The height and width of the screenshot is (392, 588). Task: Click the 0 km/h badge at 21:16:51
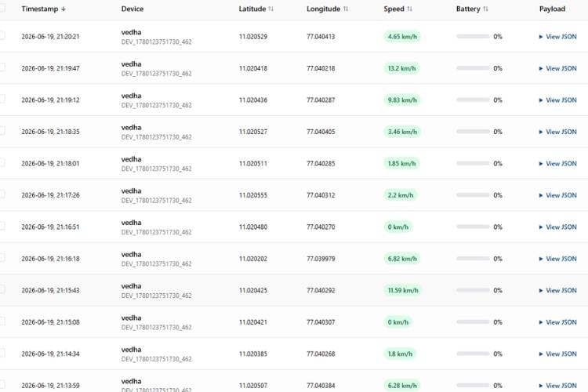tap(397, 227)
